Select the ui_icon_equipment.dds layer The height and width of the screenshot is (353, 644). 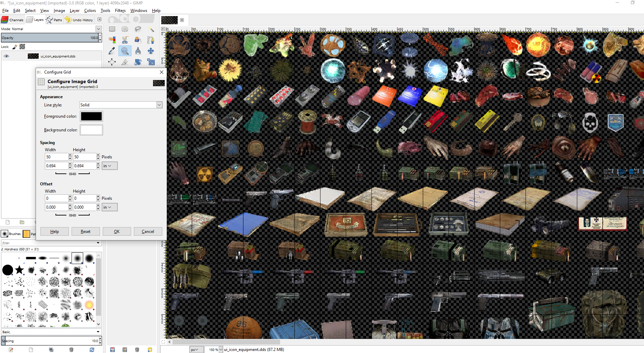pos(51,56)
